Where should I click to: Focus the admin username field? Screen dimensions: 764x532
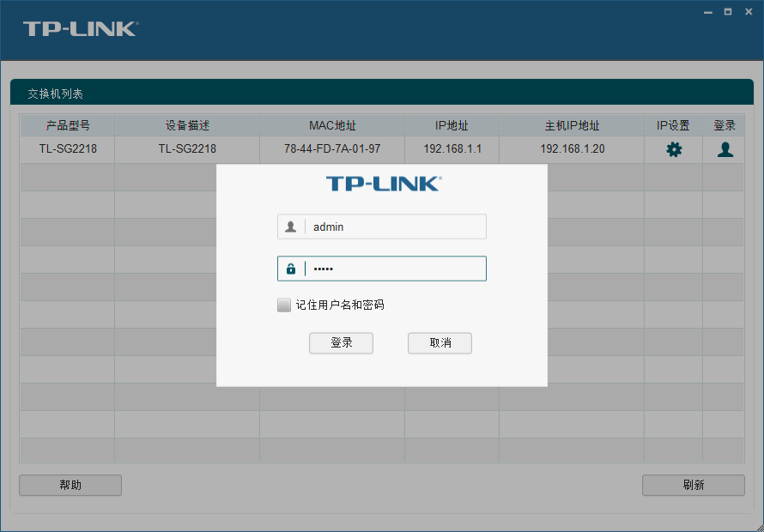(x=381, y=227)
